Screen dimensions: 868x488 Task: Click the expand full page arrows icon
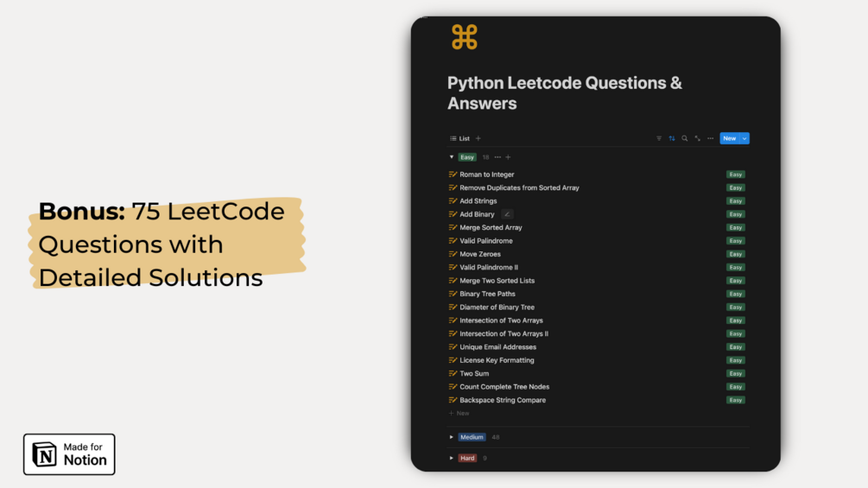coord(698,138)
